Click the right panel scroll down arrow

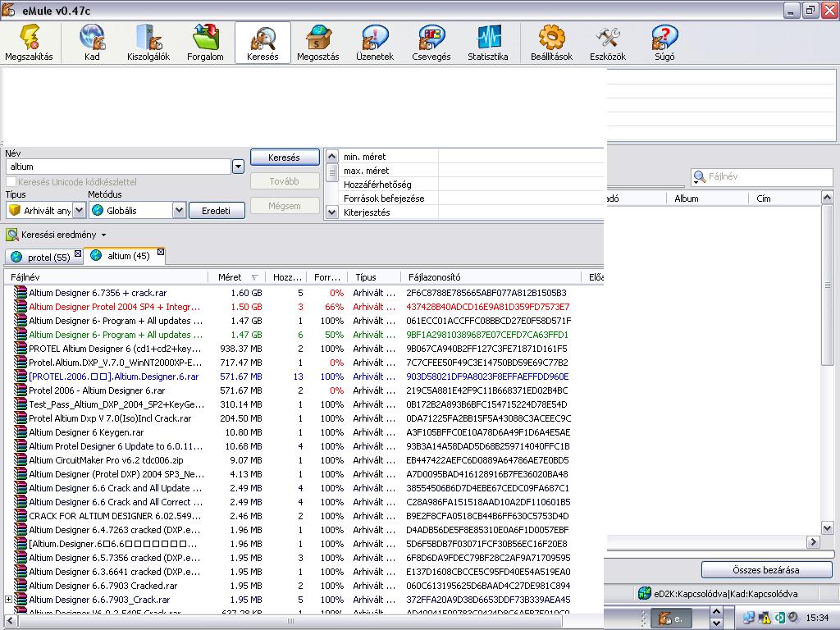tap(827, 527)
